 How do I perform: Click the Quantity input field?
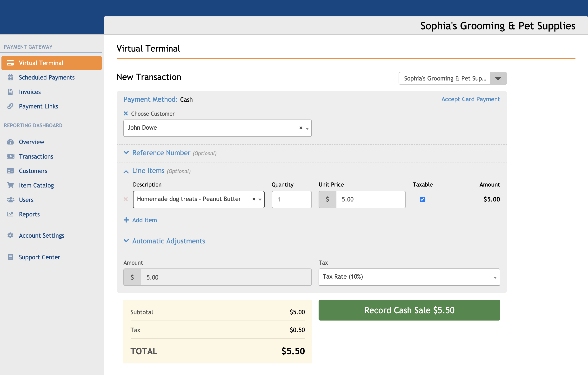point(292,199)
